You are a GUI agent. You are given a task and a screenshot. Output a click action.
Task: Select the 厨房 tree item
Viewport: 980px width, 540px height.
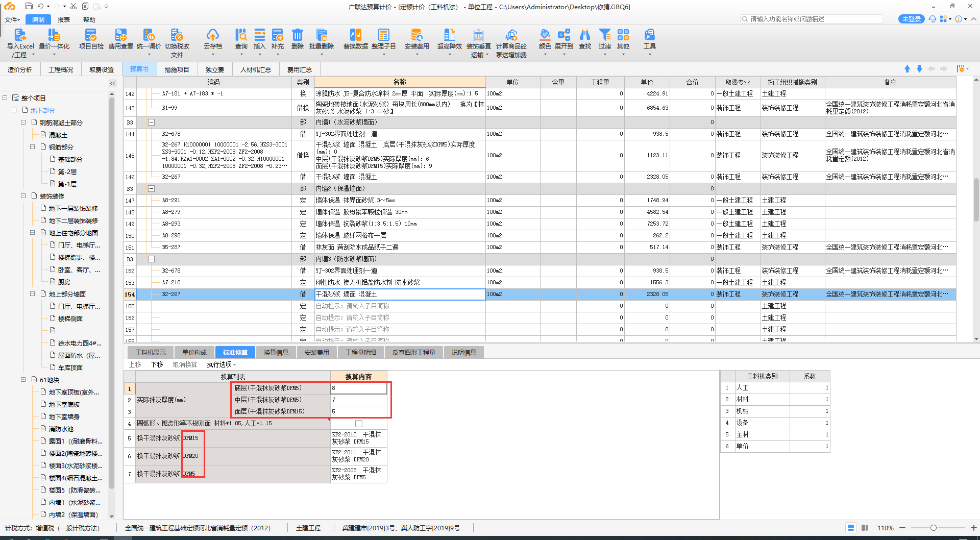click(64, 282)
